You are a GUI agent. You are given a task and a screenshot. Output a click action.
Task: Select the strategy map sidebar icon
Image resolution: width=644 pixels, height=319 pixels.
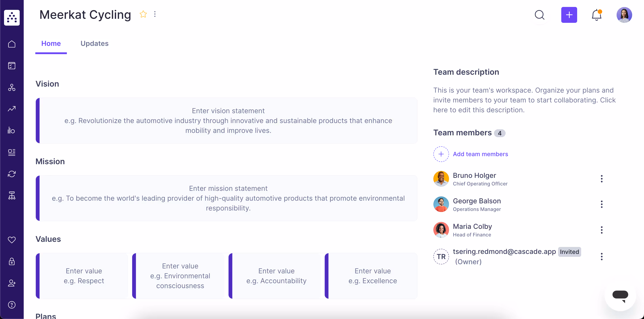12,87
